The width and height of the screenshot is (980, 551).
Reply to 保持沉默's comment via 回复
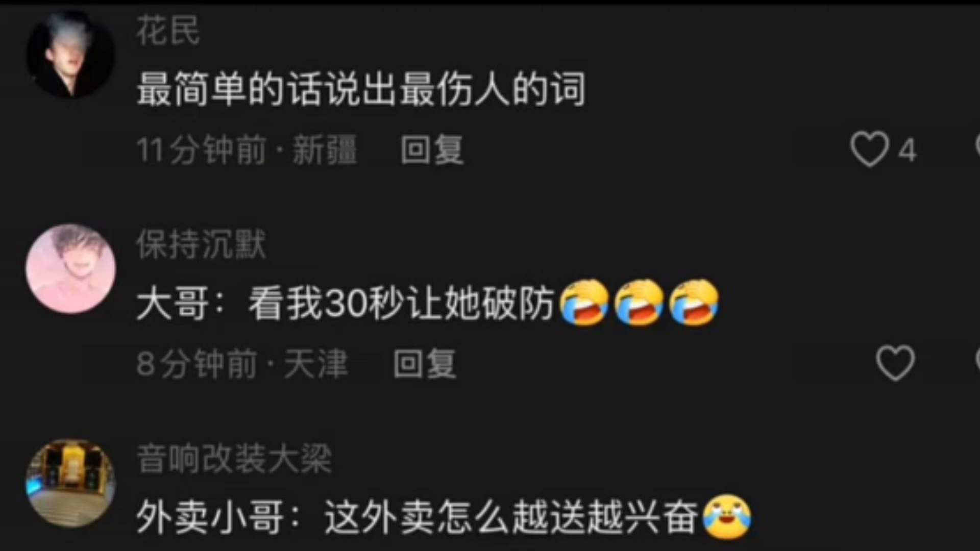[x=425, y=364]
